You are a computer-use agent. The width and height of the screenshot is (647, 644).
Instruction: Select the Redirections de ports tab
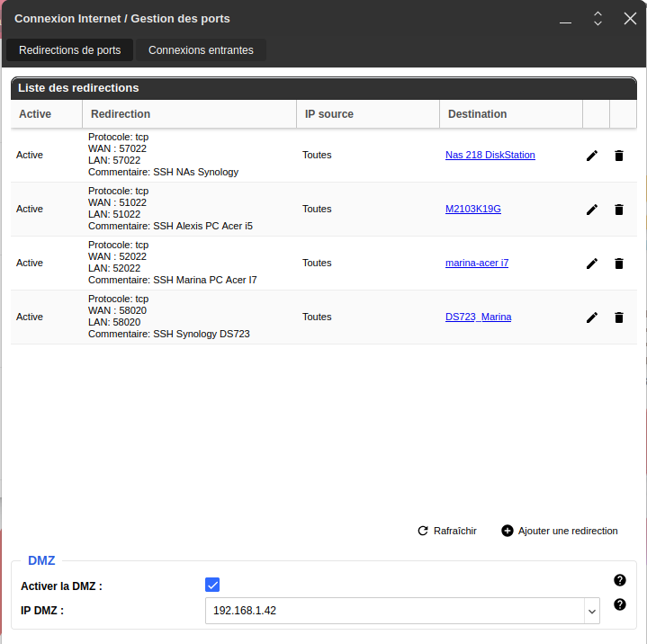click(70, 50)
